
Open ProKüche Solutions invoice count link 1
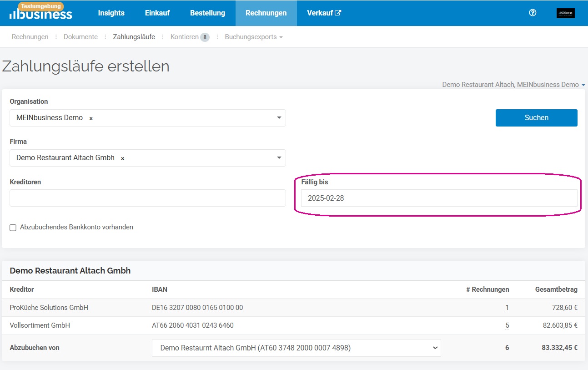tap(507, 308)
